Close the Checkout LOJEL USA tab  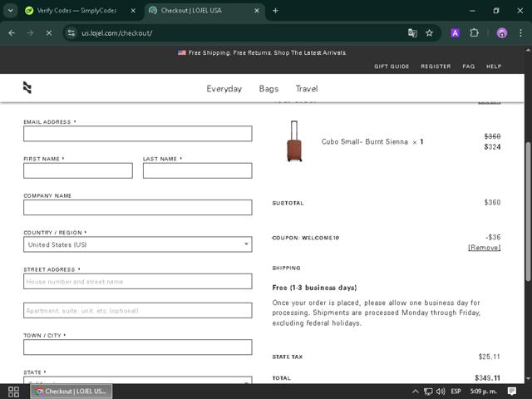point(257,11)
